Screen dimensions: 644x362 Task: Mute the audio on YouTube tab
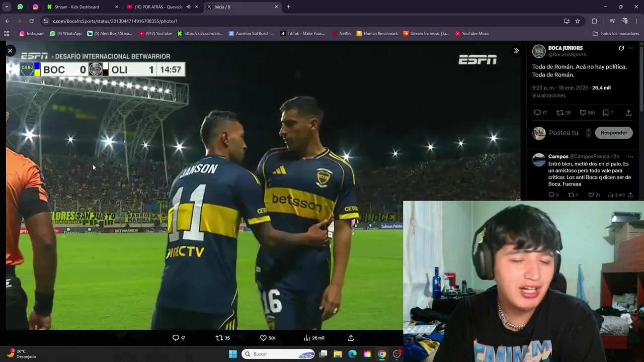(x=188, y=7)
